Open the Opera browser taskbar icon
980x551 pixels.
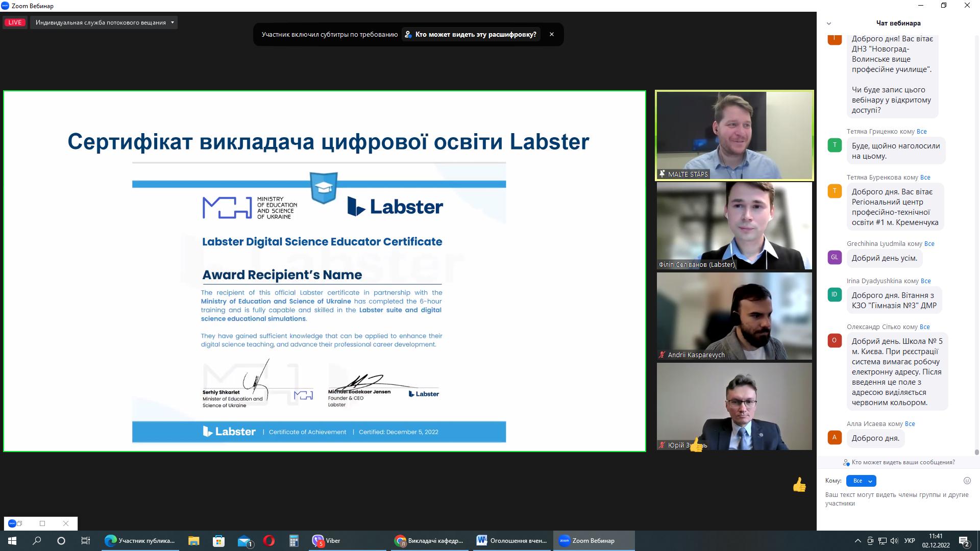pyautogui.click(x=269, y=541)
